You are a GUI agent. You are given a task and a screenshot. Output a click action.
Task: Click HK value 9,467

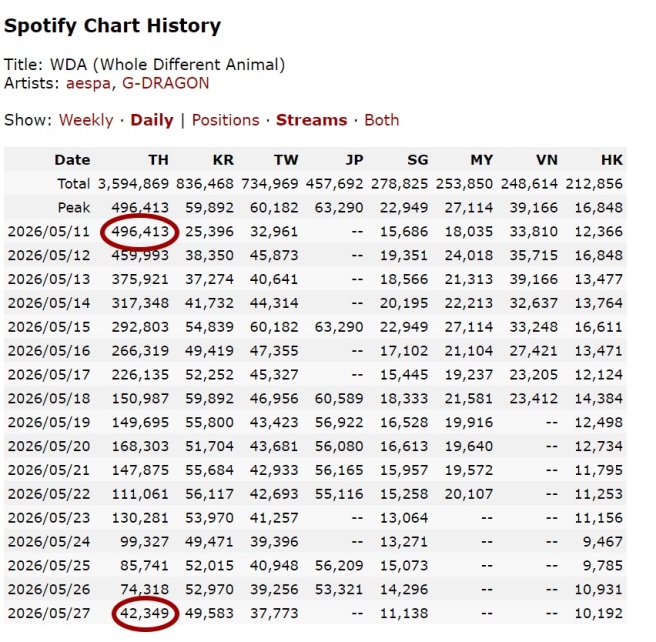coord(602,541)
